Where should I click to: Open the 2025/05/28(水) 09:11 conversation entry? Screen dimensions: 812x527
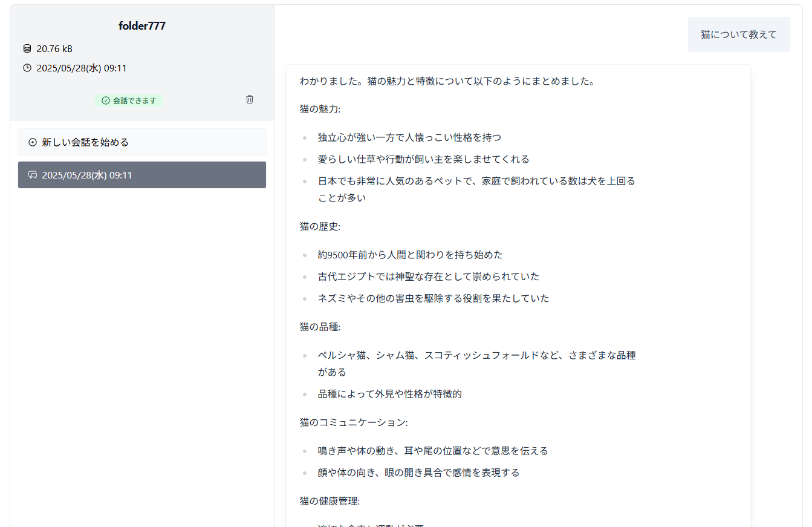(142, 175)
